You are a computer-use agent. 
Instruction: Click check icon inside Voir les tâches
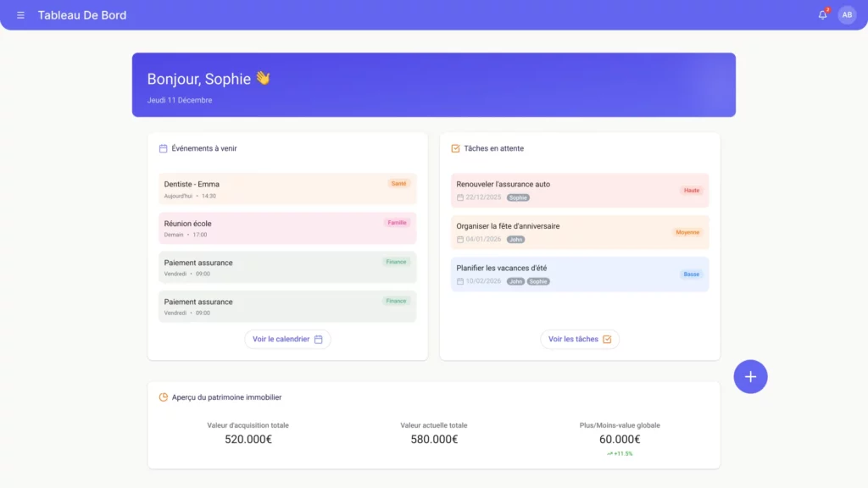[x=607, y=339]
